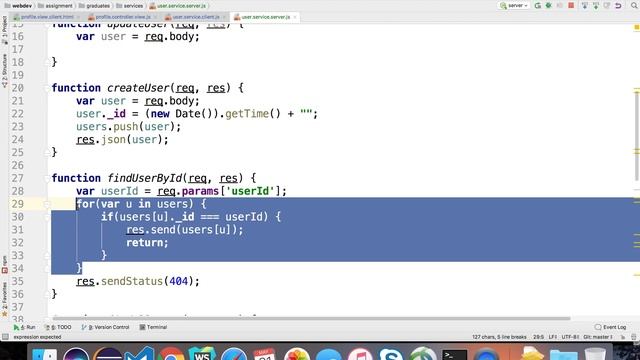Open Terminal app from the Dock
Viewport: 640px width, 360px height.
[454, 354]
